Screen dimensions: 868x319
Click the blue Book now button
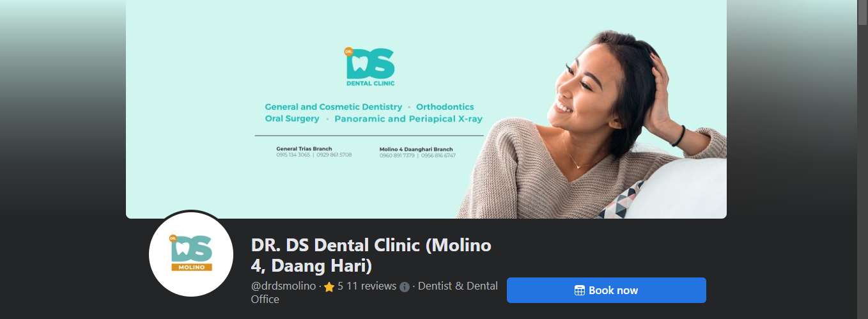pos(606,290)
